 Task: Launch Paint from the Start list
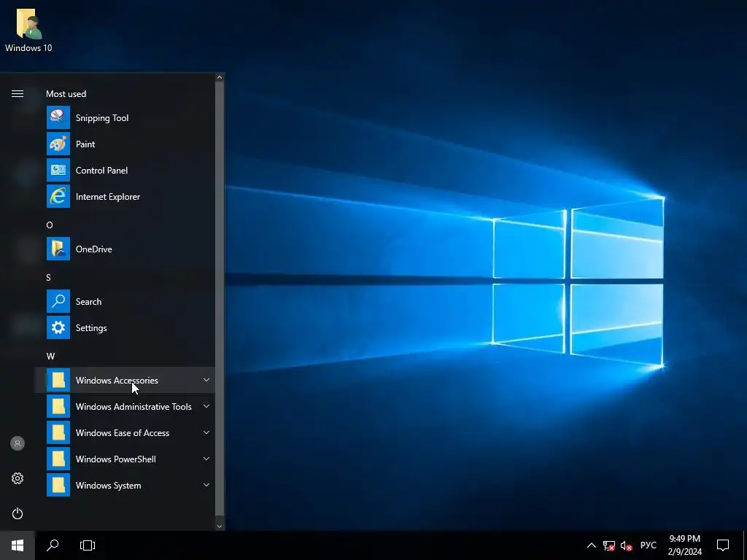click(x=125, y=144)
